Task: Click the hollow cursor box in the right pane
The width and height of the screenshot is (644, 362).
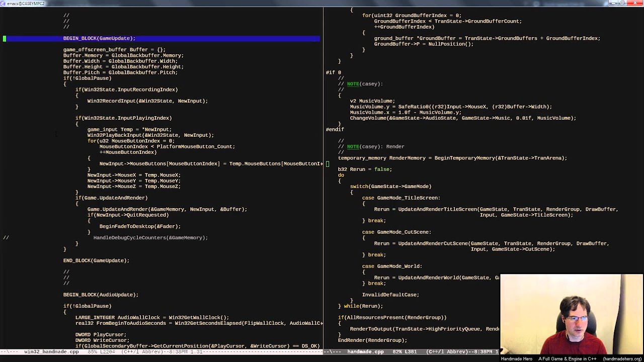Action: (x=328, y=164)
